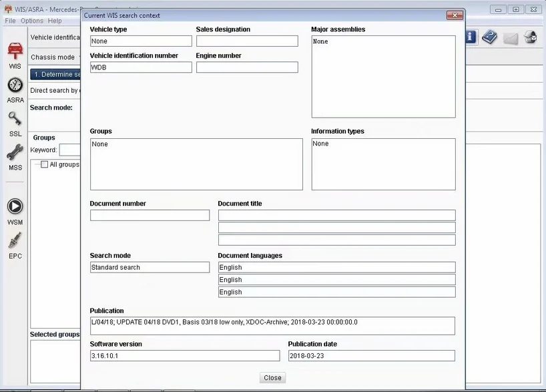The image size is (546, 392).
Task: Close the search context dialog via X
Action: click(x=455, y=15)
